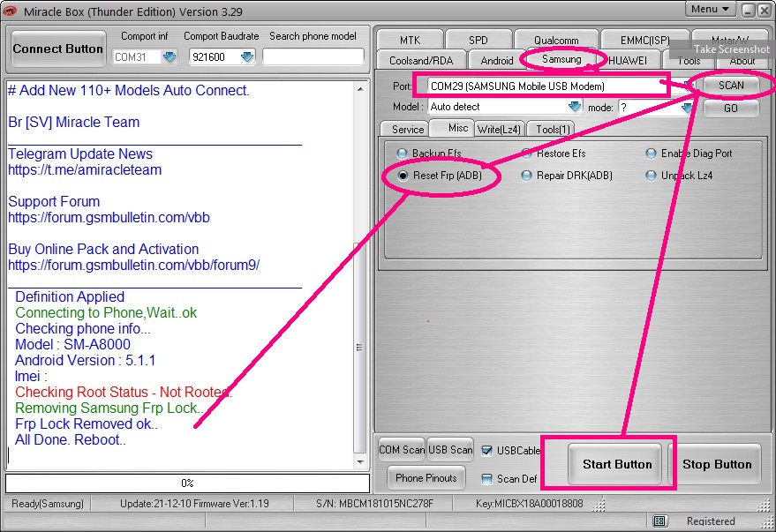Click the Connect Button
This screenshot has width=776, height=532.
pyautogui.click(x=58, y=49)
